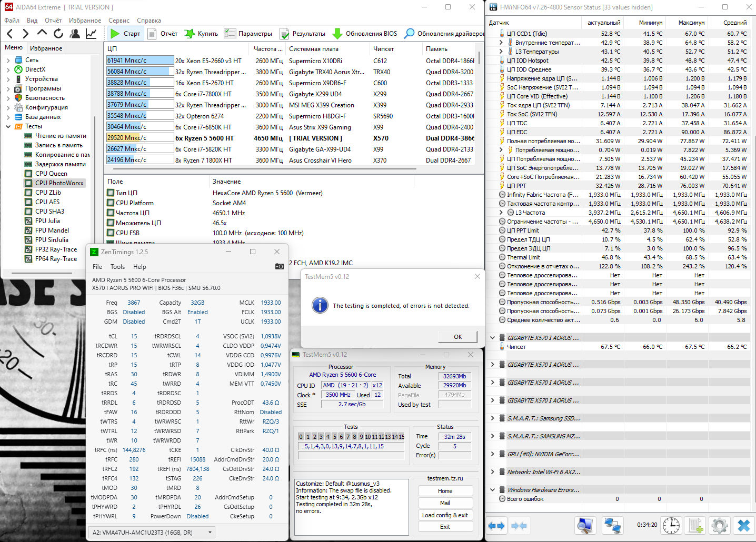Select CPU Queen test in AIDA64 tree

[x=51, y=174]
